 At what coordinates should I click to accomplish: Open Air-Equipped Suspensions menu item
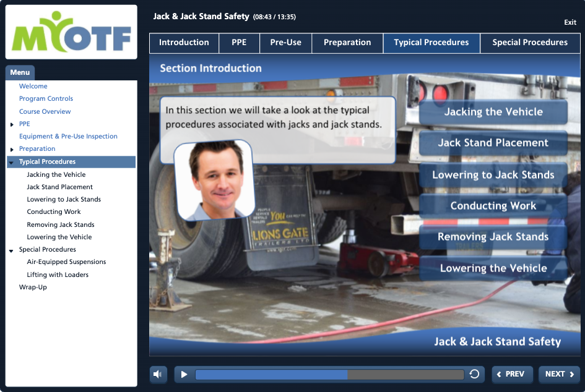point(66,262)
